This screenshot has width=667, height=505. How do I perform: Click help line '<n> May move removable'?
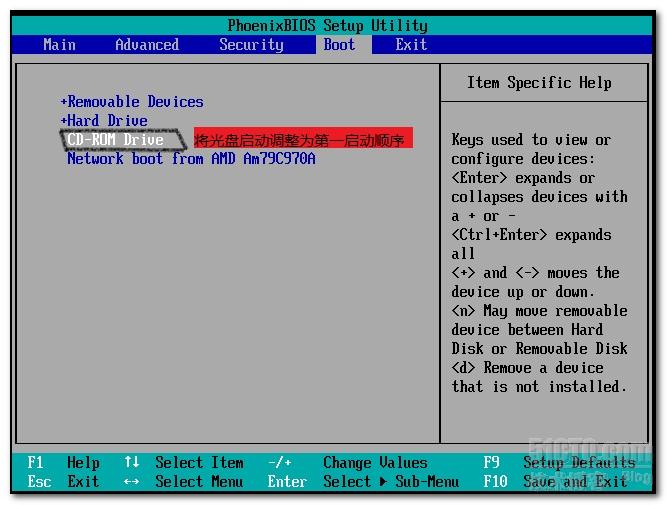tap(539, 311)
